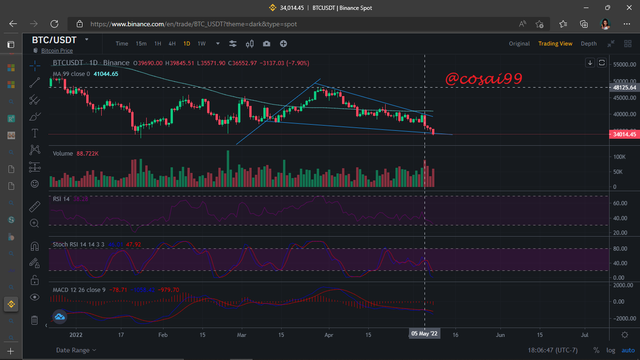Select the trend line drawing tool

pyautogui.click(x=35, y=82)
